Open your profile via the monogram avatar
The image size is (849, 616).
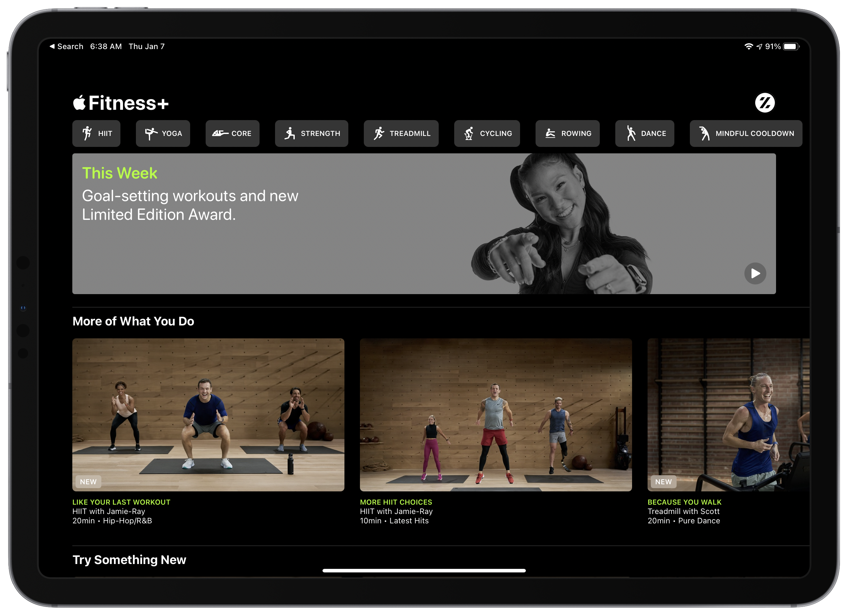point(765,102)
